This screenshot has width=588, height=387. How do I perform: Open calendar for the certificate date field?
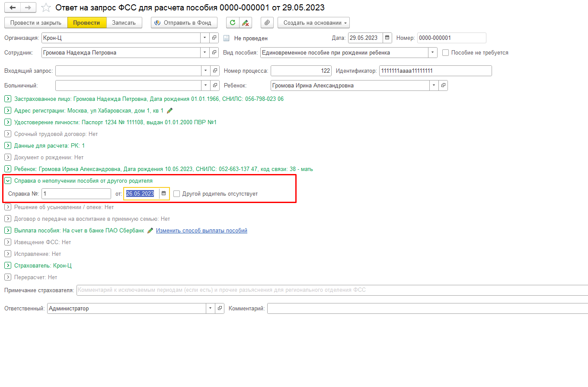pyautogui.click(x=164, y=194)
